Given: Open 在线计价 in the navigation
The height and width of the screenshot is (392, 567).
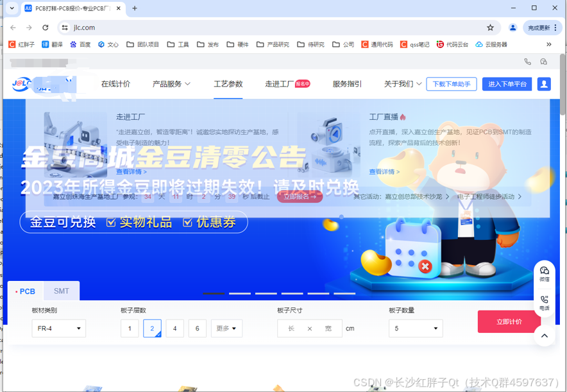Looking at the screenshot, I should pyautogui.click(x=115, y=84).
